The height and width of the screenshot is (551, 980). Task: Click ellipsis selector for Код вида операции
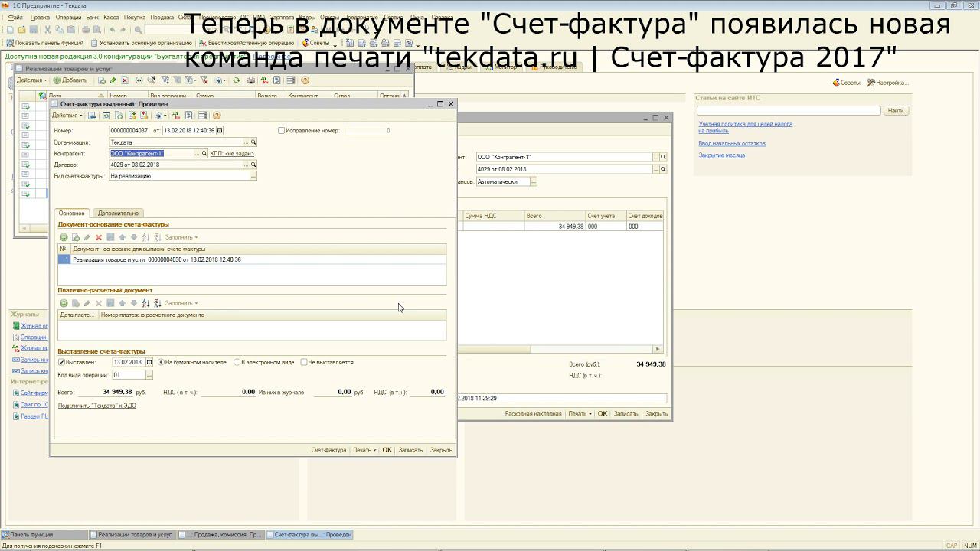(149, 375)
